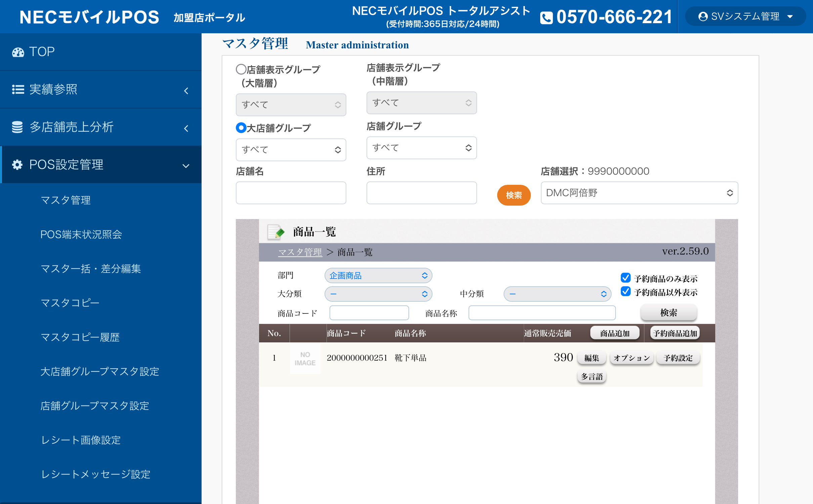Click 予約設定 for 靴下単品
This screenshot has width=813, height=504.
(678, 358)
